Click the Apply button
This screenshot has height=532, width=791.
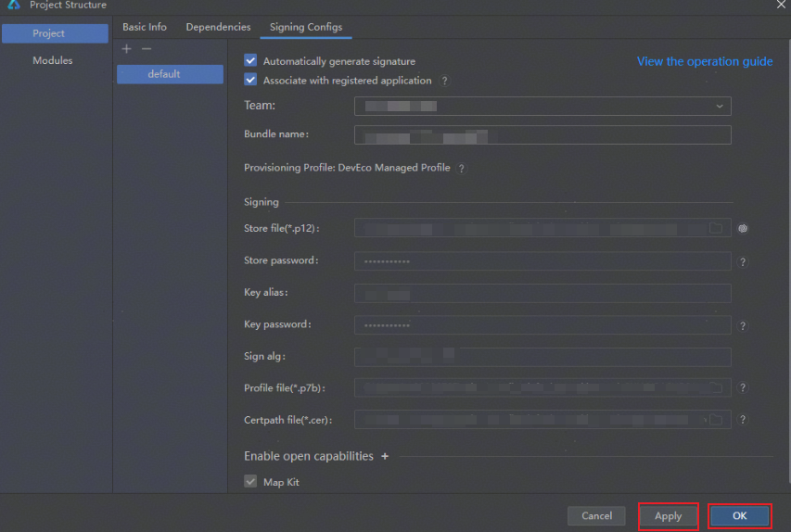[668, 516]
